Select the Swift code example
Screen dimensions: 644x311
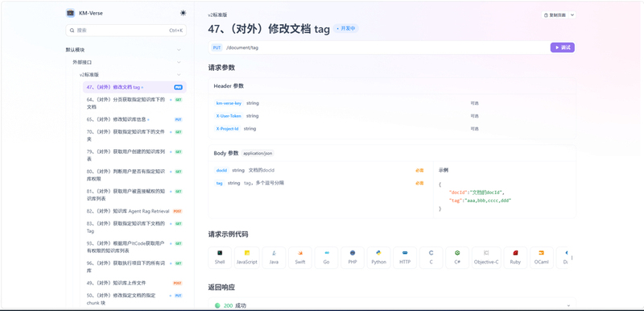pyautogui.click(x=299, y=258)
